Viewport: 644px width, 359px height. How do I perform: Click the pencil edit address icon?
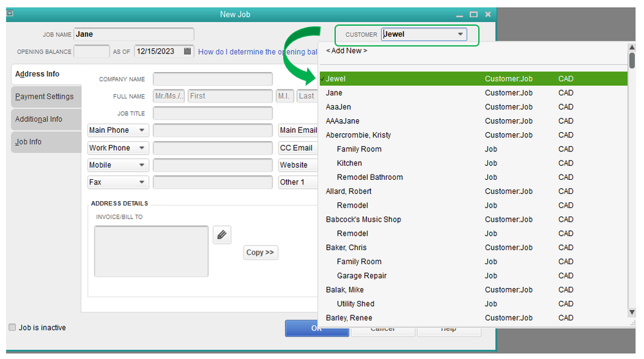point(222,235)
